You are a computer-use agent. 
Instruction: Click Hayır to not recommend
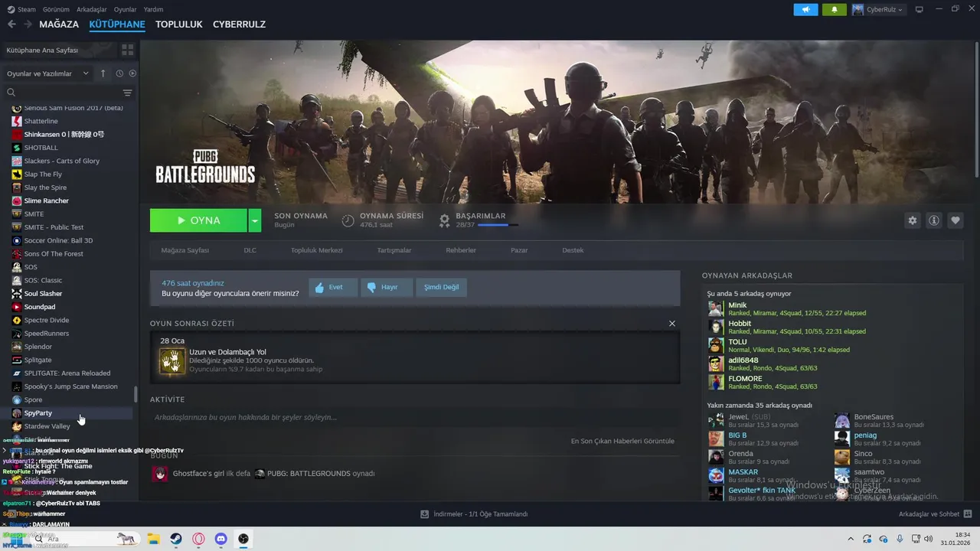[386, 287]
